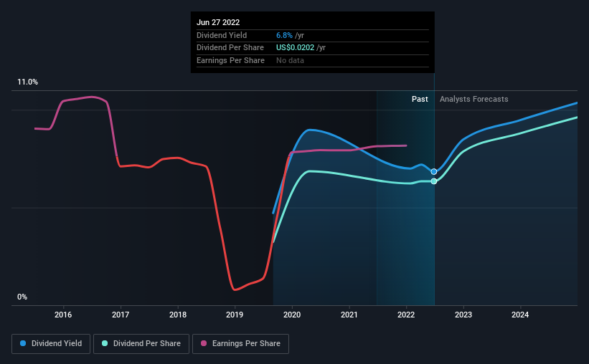589x364 pixels.
Task: Toggle the Earnings Per Share legend button
Action: 240,344
